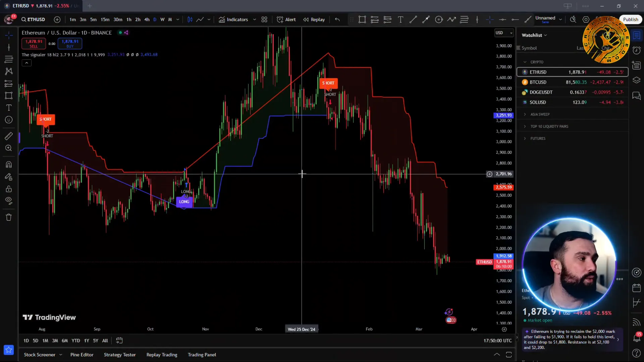Open the layout setup grid icon
This screenshot has height=362, width=644.
[264, 19]
